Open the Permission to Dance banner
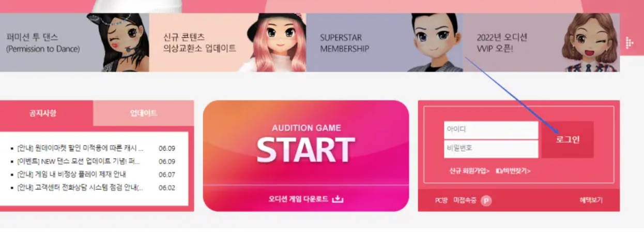The width and height of the screenshot is (644, 233). (x=74, y=42)
